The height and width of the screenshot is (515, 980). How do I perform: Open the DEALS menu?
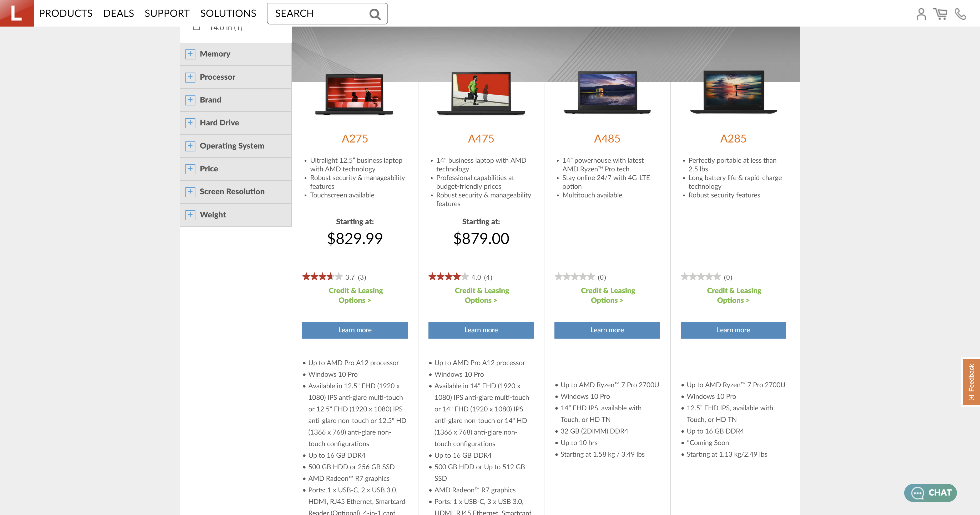(118, 13)
